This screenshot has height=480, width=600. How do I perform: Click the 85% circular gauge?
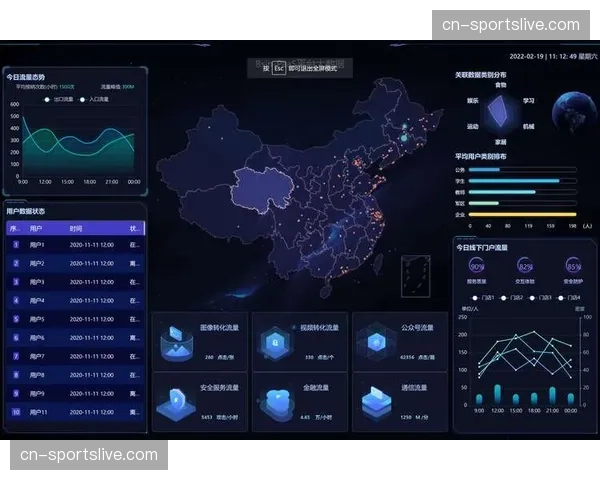(x=573, y=267)
